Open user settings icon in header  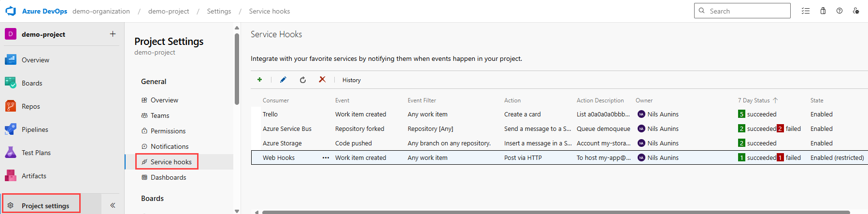[x=856, y=11]
